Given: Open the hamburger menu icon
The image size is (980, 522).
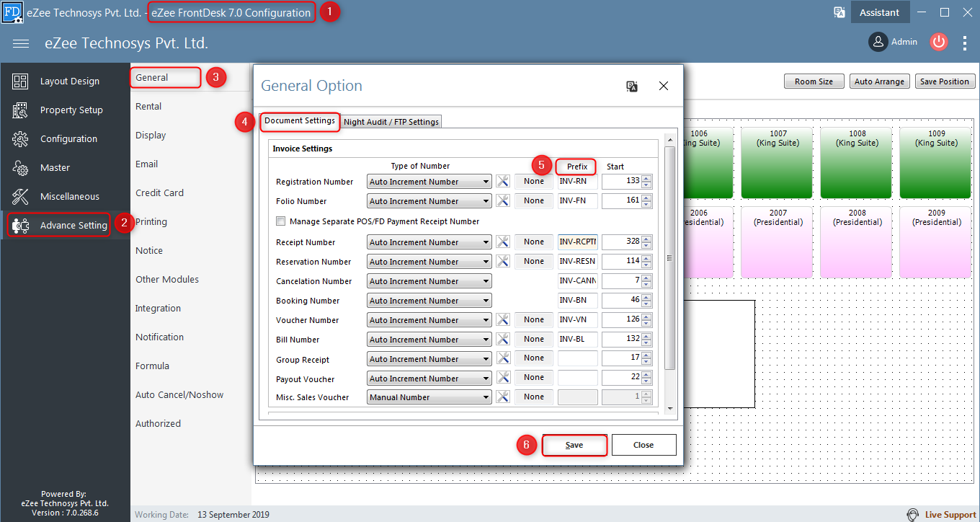Looking at the screenshot, I should click(x=21, y=44).
